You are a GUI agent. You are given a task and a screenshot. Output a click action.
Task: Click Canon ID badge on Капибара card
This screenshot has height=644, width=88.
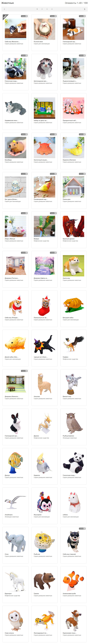click(24, 134)
